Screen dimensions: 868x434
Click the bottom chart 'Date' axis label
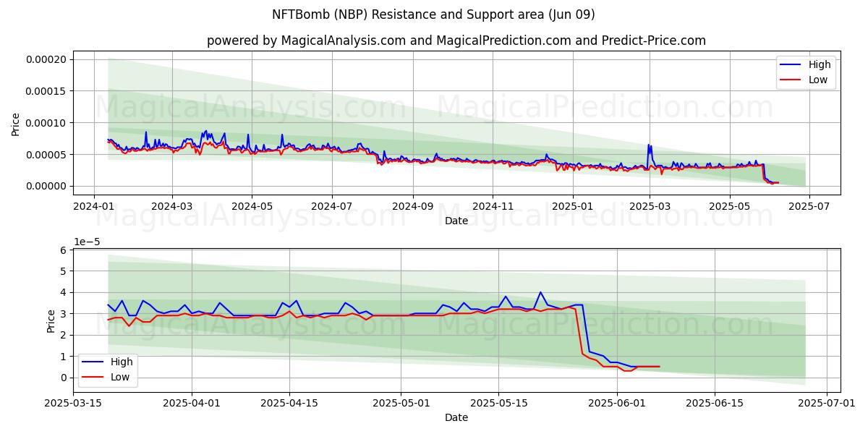[456, 418]
